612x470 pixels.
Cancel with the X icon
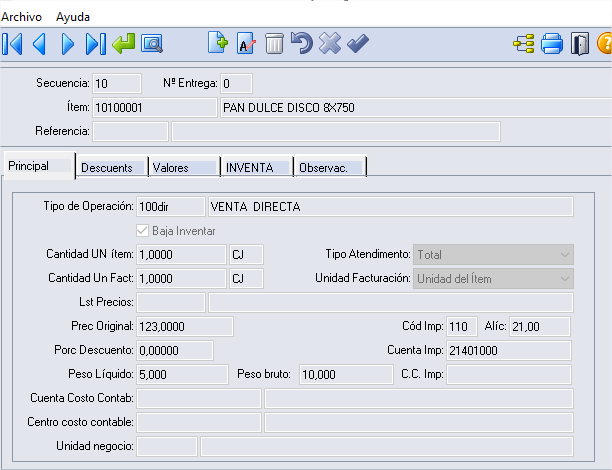coord(330,43)
